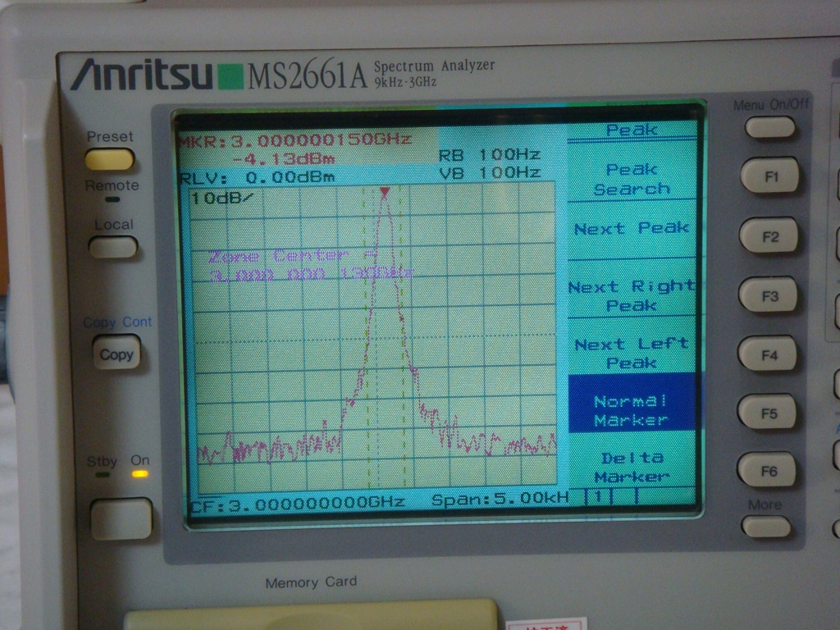Click the Peak menu title
Viewport: 840px width, 630px height.
[632, 130]
